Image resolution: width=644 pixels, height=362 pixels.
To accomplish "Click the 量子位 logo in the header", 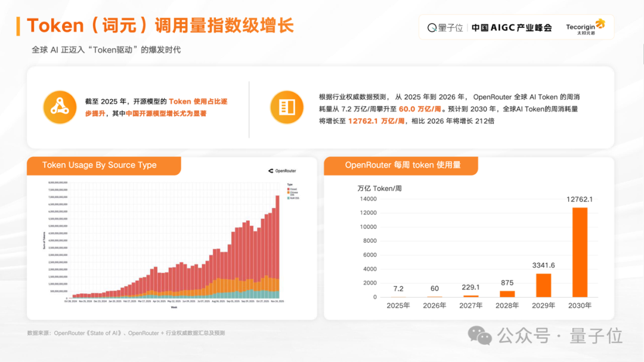I will 445,27.
